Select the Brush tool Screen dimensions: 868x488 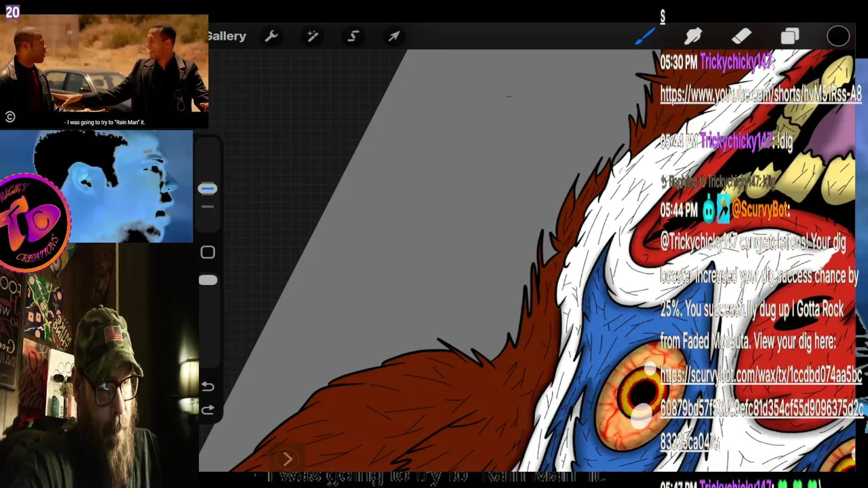[645, 36]
